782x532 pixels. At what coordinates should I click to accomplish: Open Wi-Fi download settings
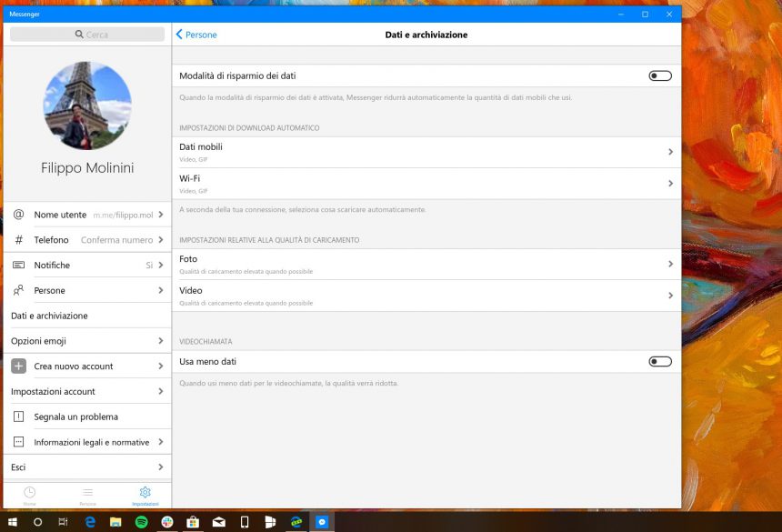[x=426, y=184]
